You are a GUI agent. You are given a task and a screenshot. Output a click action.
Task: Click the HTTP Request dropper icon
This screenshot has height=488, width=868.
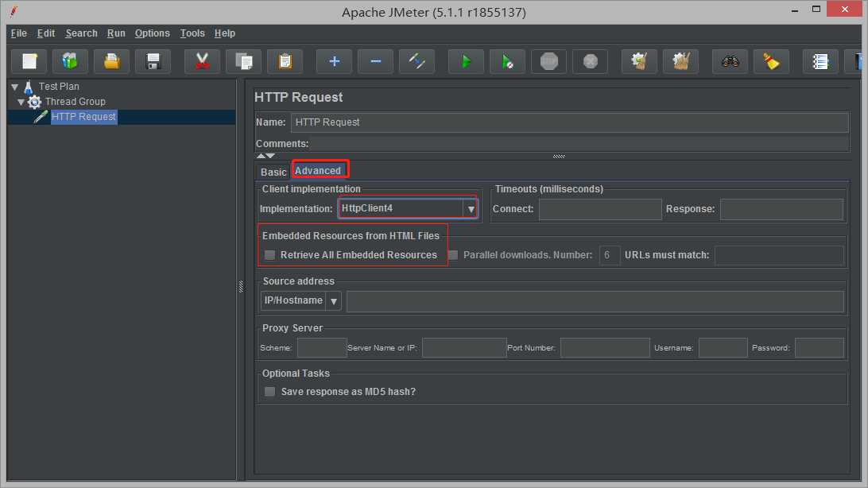coord(41,117)
